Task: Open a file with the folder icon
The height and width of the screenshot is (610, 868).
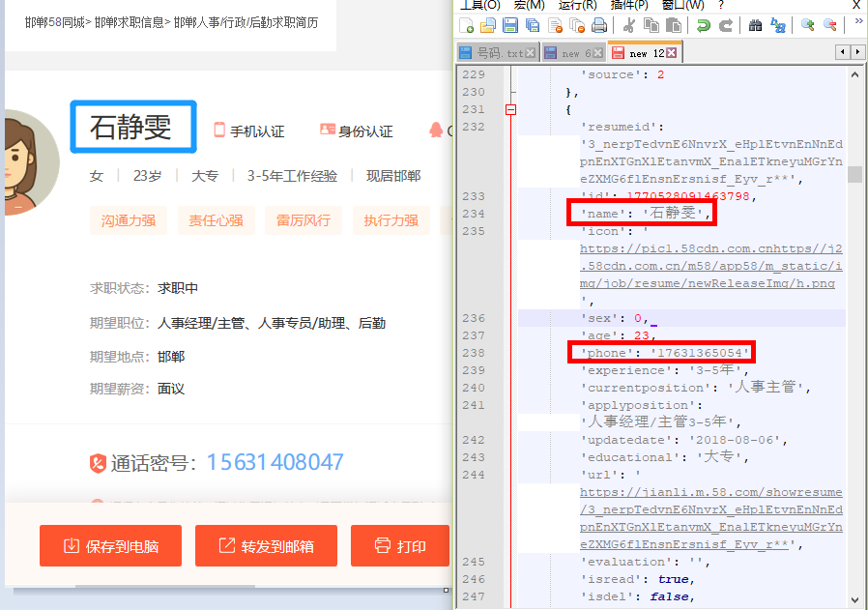Action: pyautogui.click(x=488, y=25)
